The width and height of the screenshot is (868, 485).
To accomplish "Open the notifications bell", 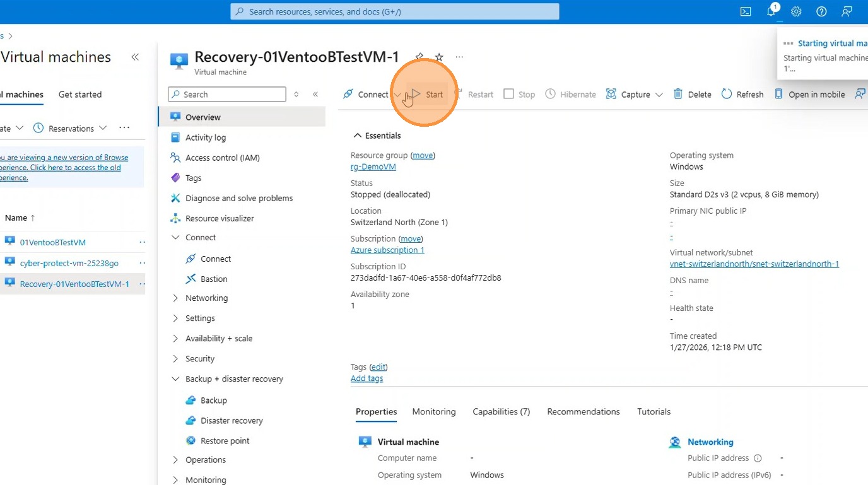I will pos(771,11).
